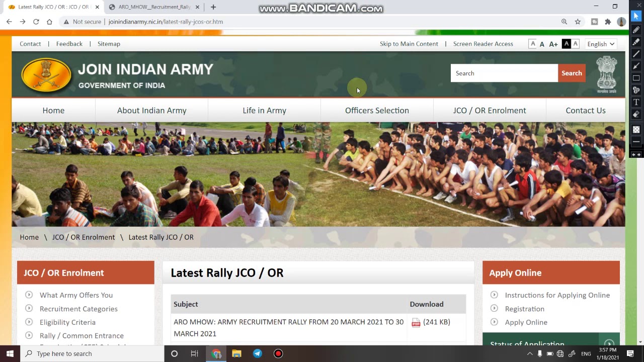Click the Home breadcrumb link
Viewport: 644px width, 362px height.
coord(29,237)
